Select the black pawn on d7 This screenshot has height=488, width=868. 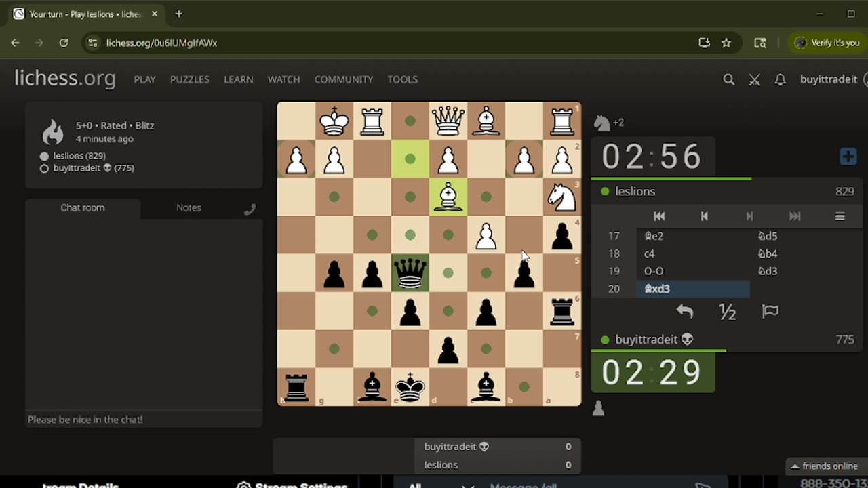(448, 349)
